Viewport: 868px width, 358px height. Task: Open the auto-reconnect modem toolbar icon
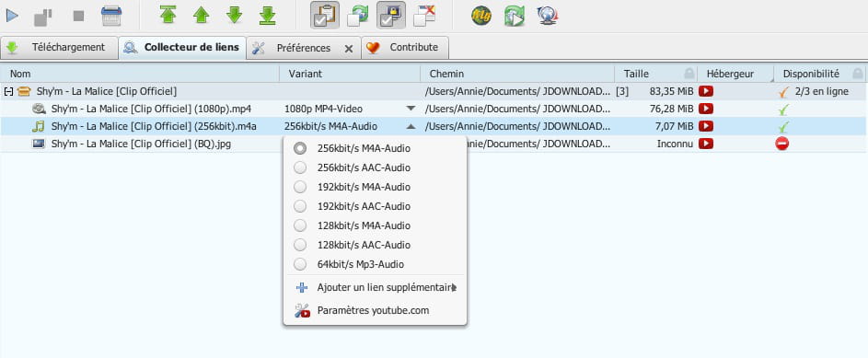pyautogui.click(x=111, y=16)
